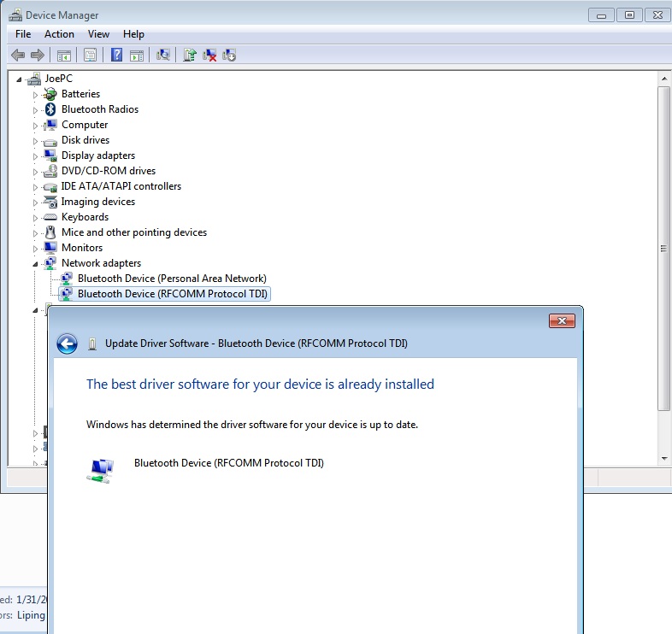This screenshot has height=634, width=672.
Task: Click the Imaging devices category icon
Action: 50,202
